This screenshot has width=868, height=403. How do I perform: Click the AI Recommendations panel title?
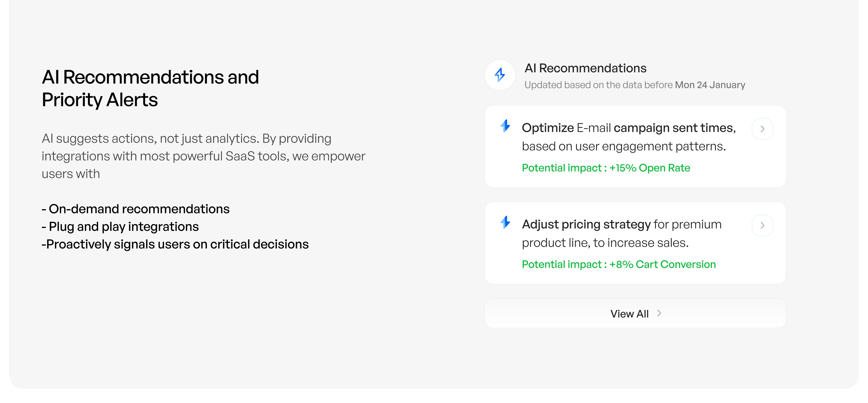[586, 68]
